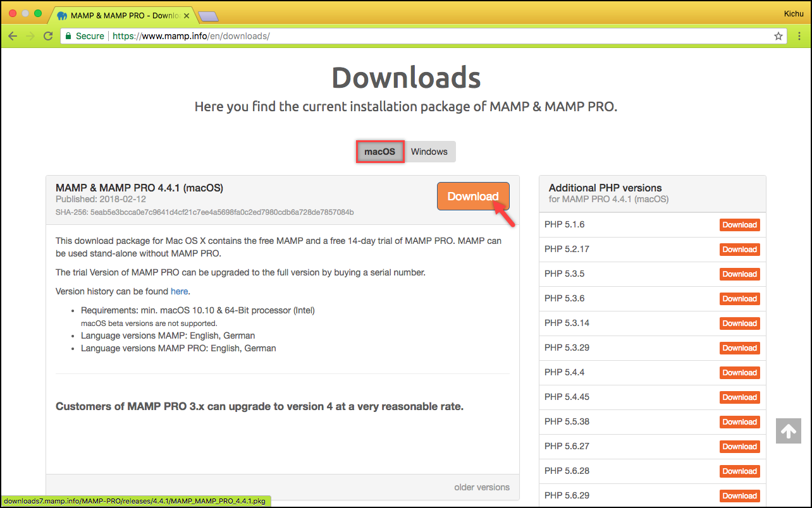Download MAMP & MAMP PRO 4.4.1
Image resolution: width=812 pixels, height=508 pixels.
[x=473, y=196]
